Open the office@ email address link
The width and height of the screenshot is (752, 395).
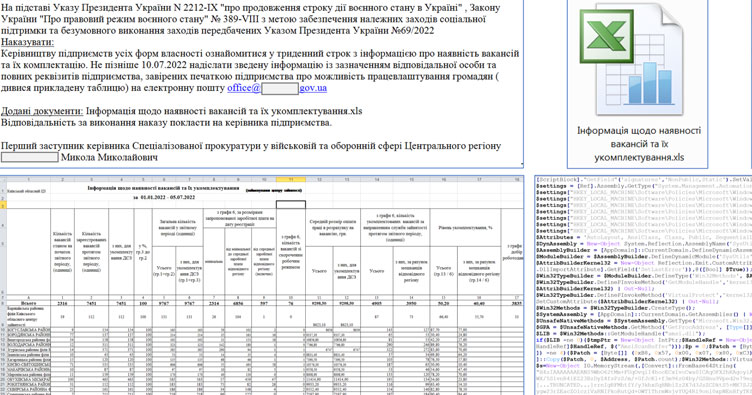point(244,88)
